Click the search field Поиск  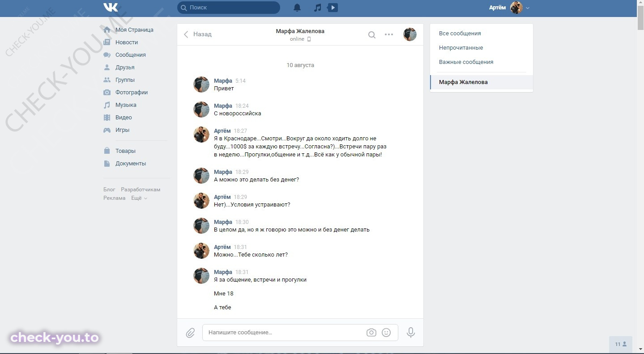point(229,8)
